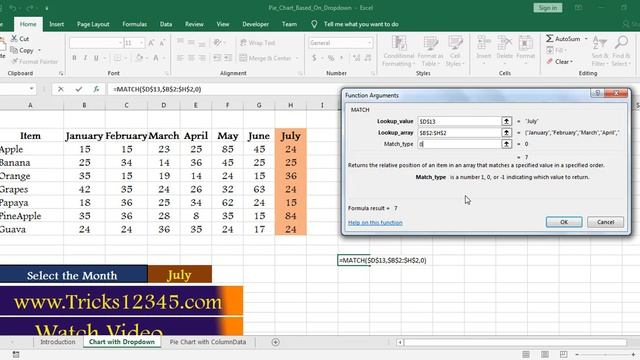The height and width of the screenshot is (360, 640).
Task: Switch to the Introduction sheet tab
Action: (58, 342)
